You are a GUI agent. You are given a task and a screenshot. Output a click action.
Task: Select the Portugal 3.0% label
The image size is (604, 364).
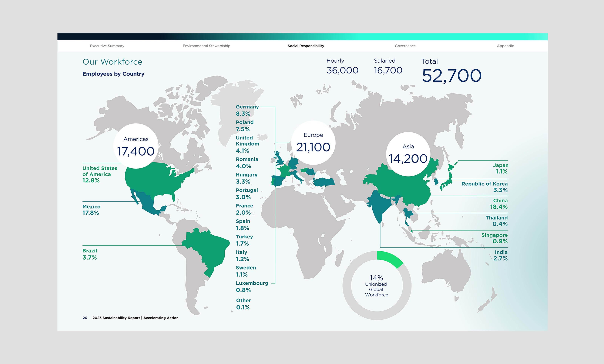[247, 194]
